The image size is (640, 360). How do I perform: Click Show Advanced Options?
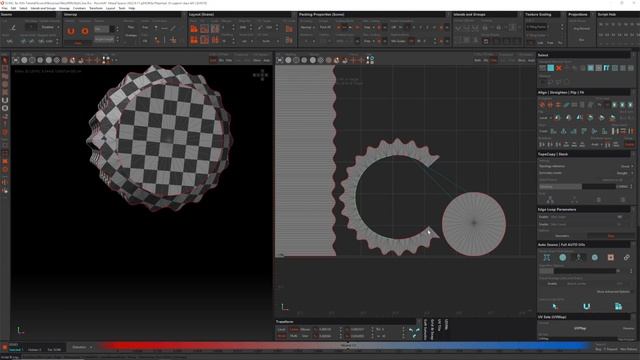(613, 292)
